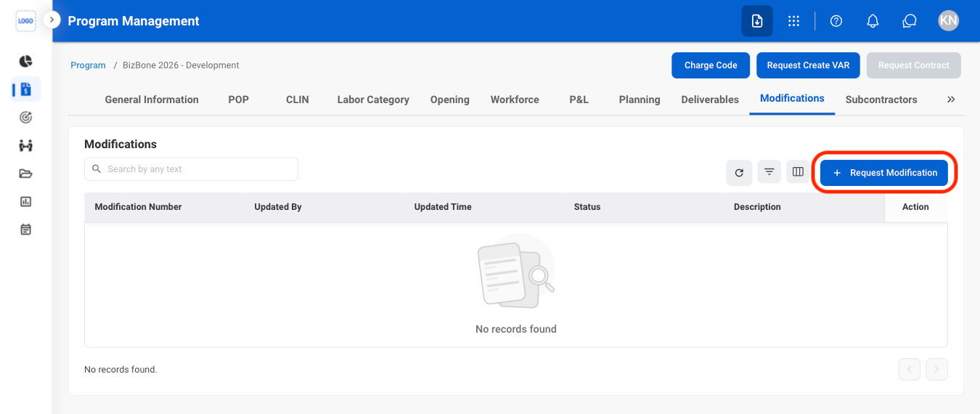Click the download file icon in header
This screenshot has width=980, height=414.
pyautogui.click(x=757, y=21)
